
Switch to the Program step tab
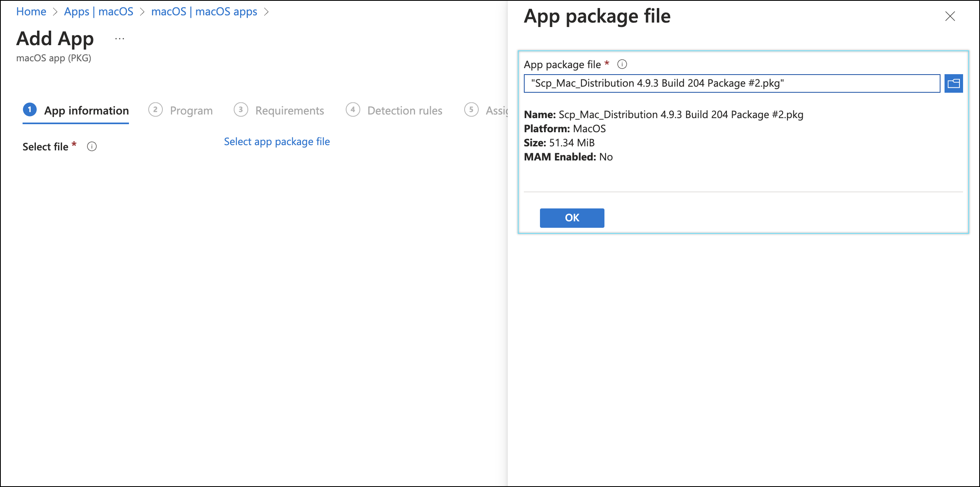click(x=181, y=110)
